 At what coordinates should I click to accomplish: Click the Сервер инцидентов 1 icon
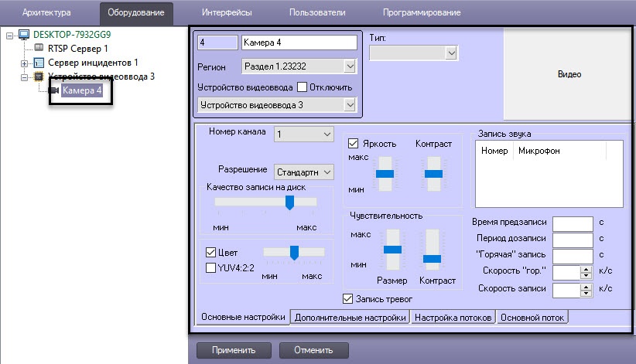(x=39, y=62)
